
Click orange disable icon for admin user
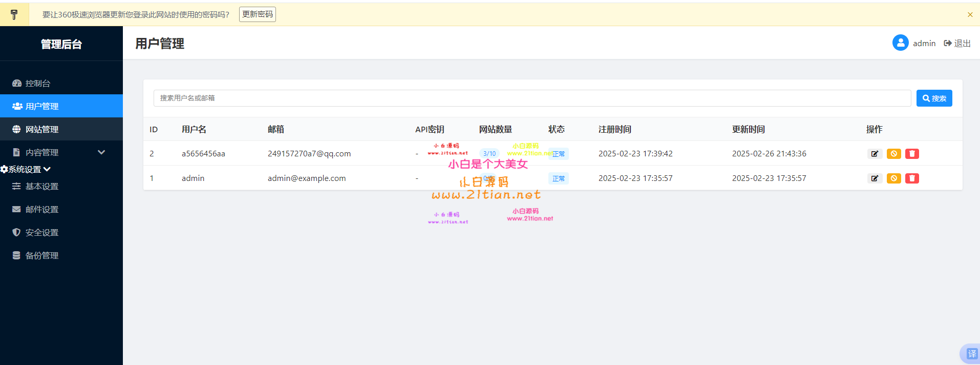pos(893,178)
